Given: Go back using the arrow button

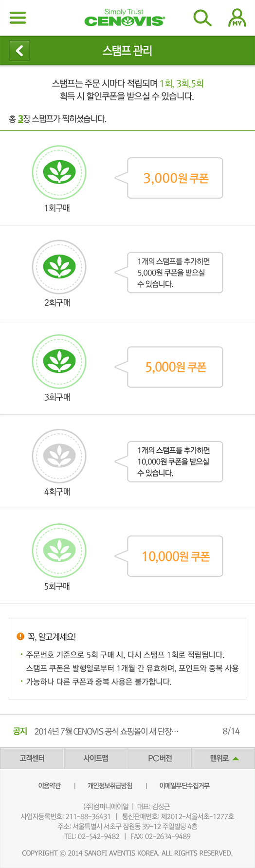Looking at the screenshot, I should coord(19,51).
